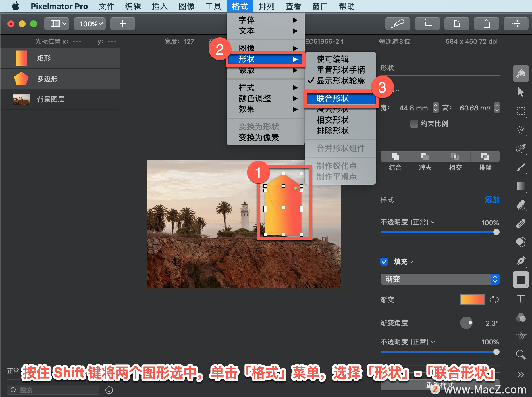Toggle Show Shape Outline menu item
This screenshot has height=397, width=532.
tap(340, 81)
